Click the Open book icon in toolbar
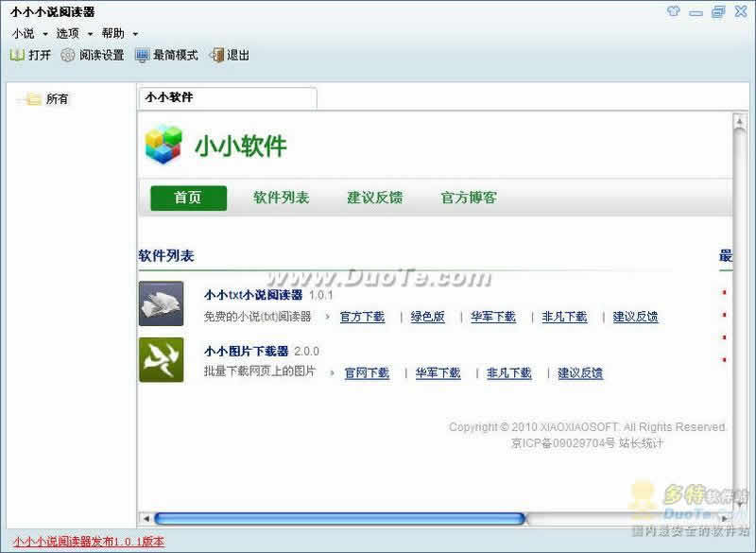 tap(17, 55)
